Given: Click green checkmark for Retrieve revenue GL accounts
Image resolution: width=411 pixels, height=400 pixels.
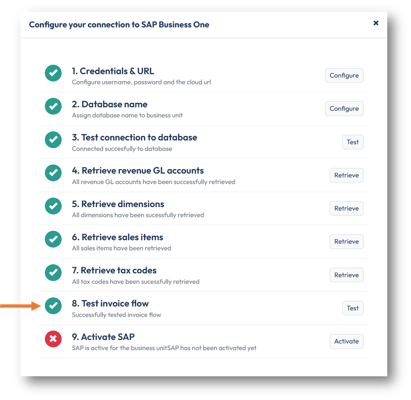Looking at the screenshot, I should pyautogui.click(x=53, y=173).
